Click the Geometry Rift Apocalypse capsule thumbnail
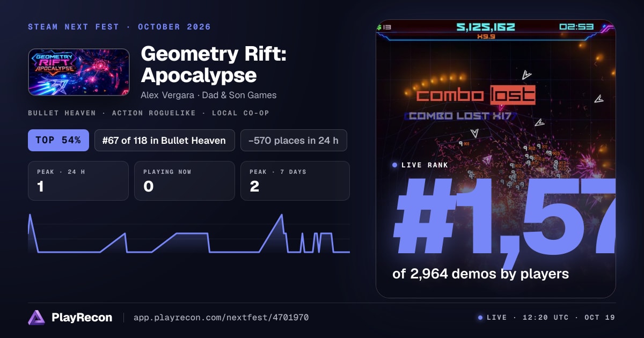 79,72
